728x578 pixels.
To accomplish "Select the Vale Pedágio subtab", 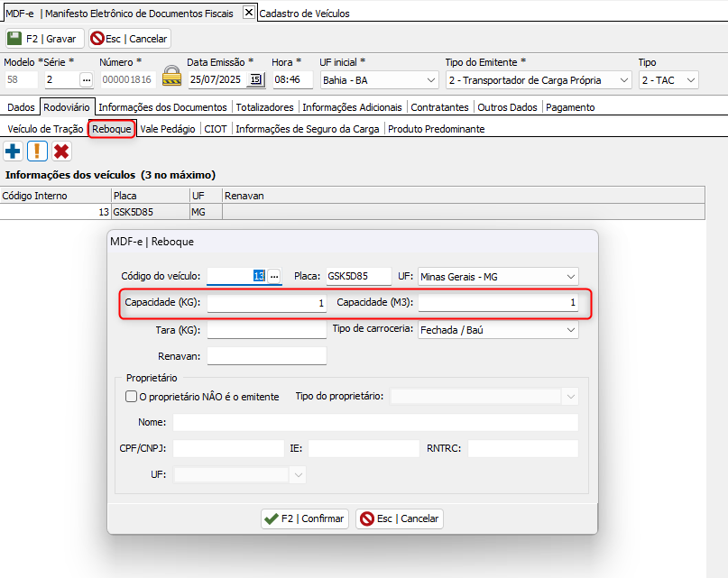I will pos(168,129).
